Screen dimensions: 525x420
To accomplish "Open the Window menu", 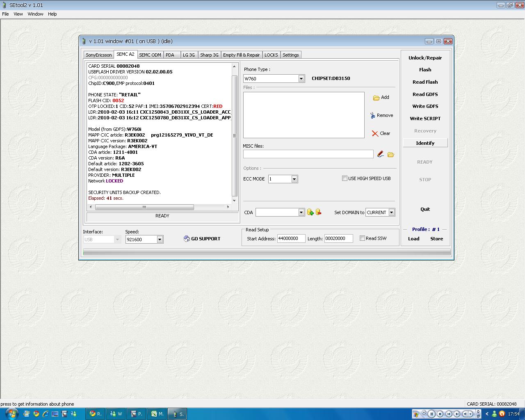I will click(x=35, y=14).
